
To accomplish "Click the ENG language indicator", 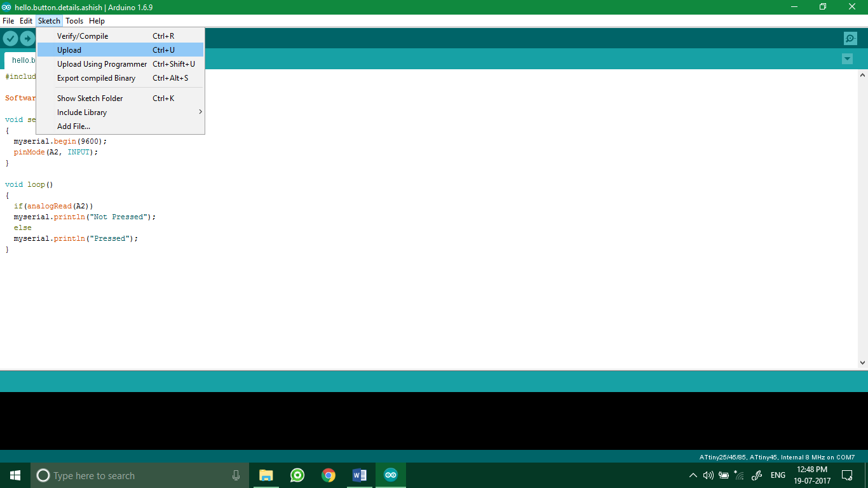I will pyautogui.click(x=778, y=475).
